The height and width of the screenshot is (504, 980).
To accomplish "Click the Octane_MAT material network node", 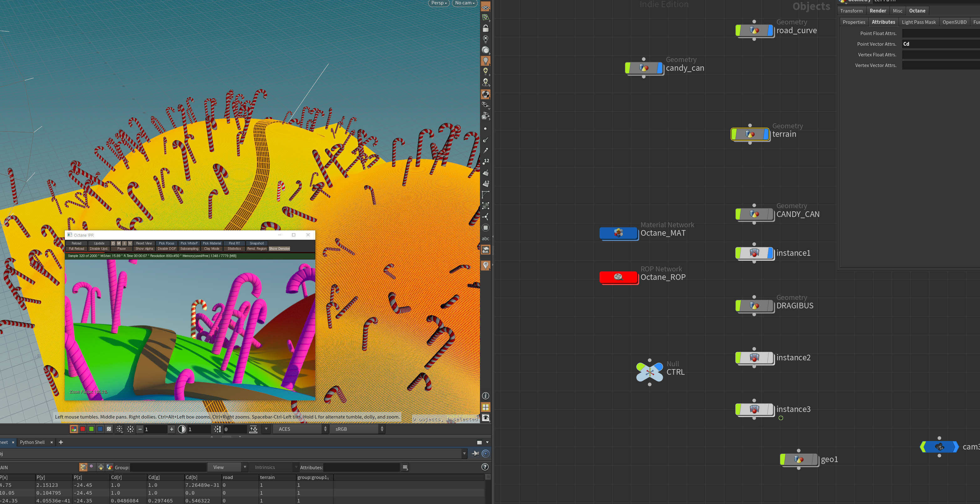I will (618, 233).
